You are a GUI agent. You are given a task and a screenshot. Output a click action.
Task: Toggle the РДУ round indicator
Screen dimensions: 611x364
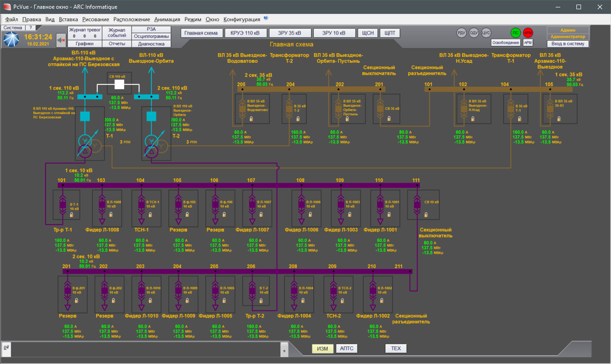461,33
